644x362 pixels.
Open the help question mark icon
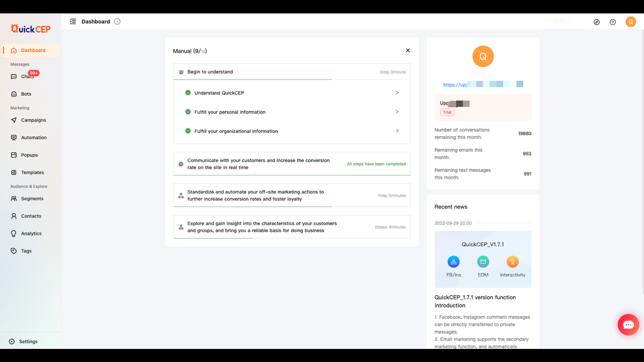tap(613, 22)
